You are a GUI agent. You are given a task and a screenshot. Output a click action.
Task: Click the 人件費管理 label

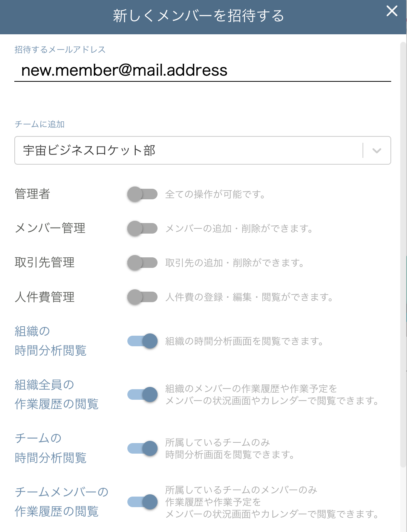pos(44,297)
